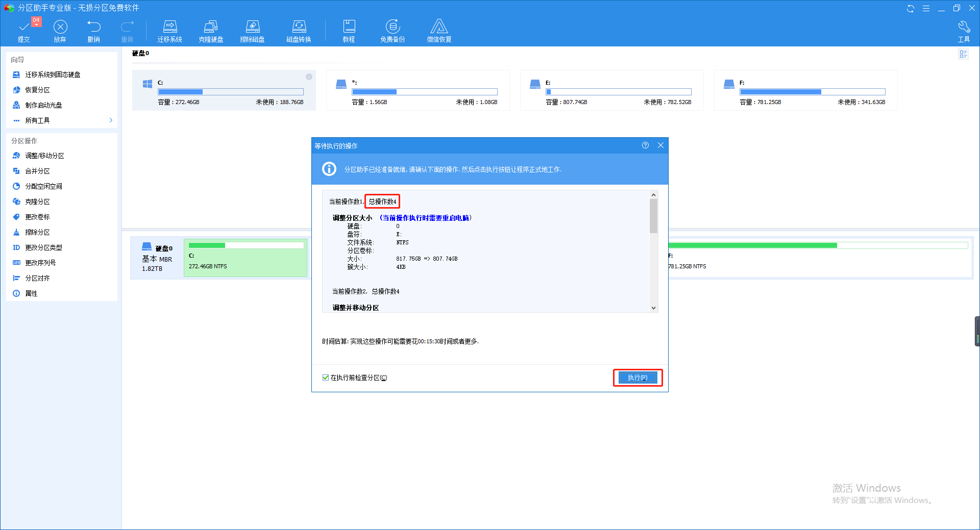
Task: Select the E: partition card
Action: tap(612, 90)
